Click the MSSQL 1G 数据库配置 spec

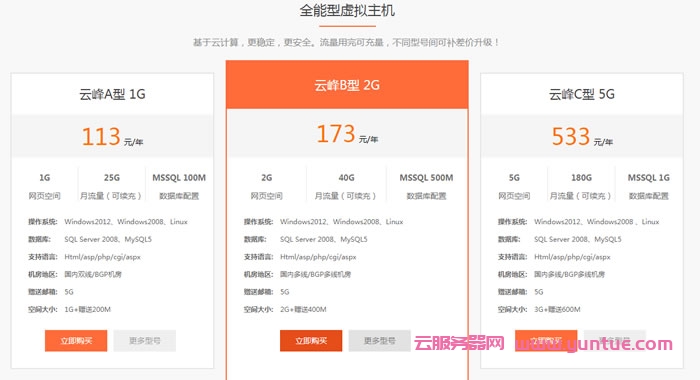pos(649,186)
